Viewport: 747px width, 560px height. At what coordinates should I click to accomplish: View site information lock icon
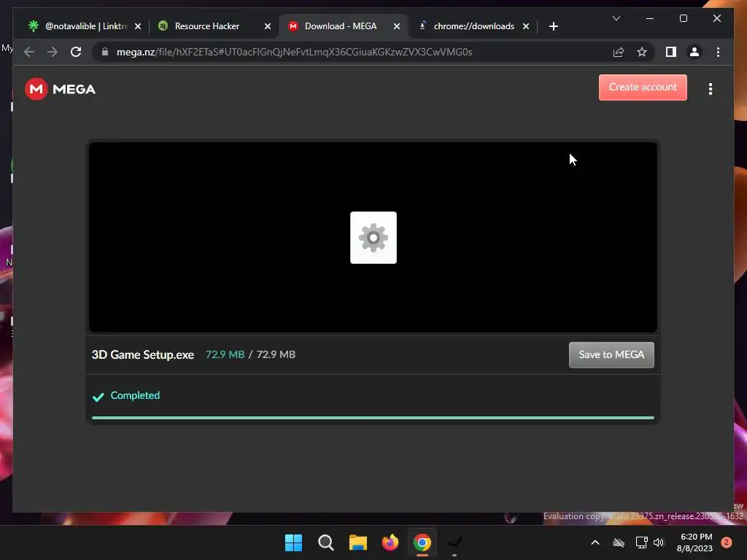coord(105,52)
